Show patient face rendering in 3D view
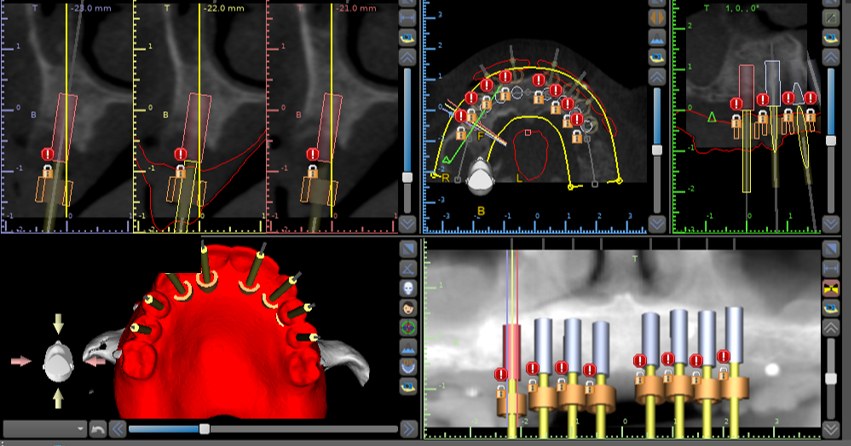851x446 pixels. pos(408,308)
